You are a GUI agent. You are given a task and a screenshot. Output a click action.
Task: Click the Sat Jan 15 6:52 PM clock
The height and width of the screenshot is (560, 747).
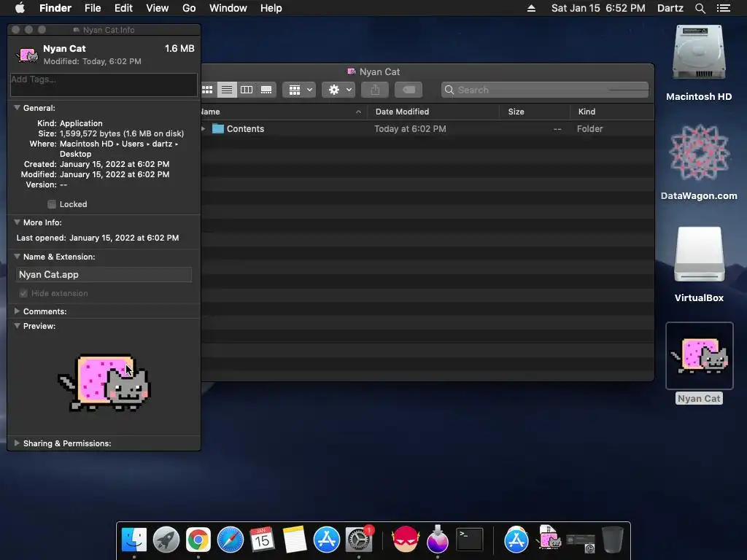[x=598, y=8]
